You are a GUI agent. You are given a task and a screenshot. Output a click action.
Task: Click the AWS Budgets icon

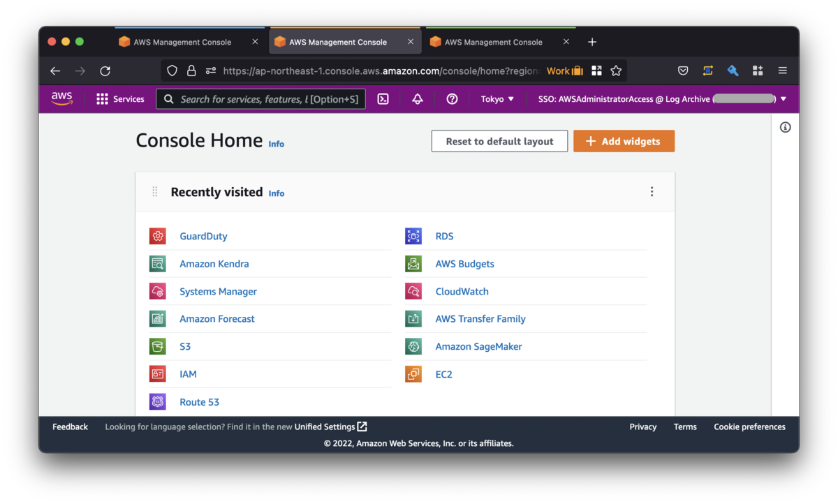coord(413,264)
